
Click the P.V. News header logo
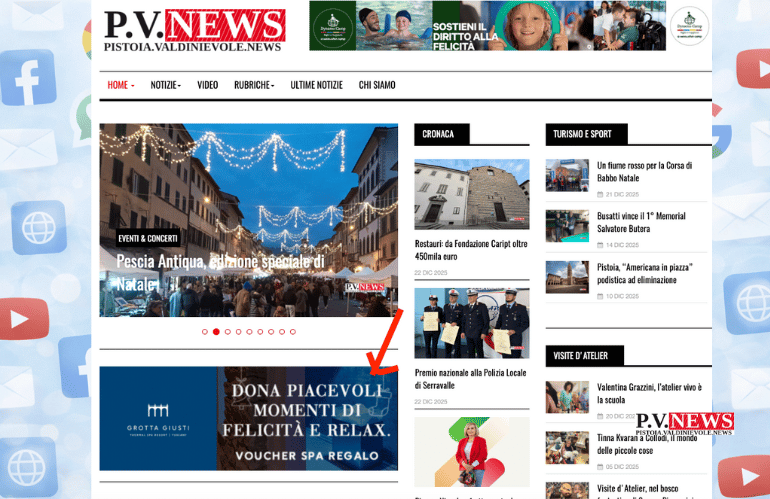[x=194, y=30]
